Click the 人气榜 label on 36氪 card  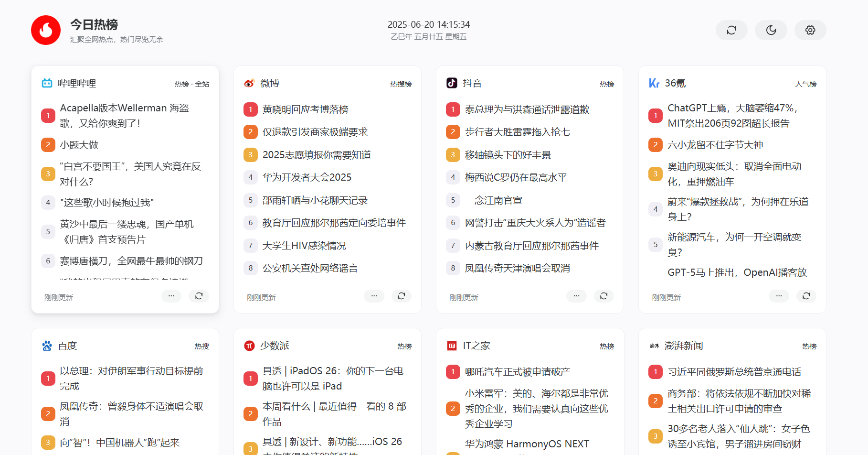[805, 84]
